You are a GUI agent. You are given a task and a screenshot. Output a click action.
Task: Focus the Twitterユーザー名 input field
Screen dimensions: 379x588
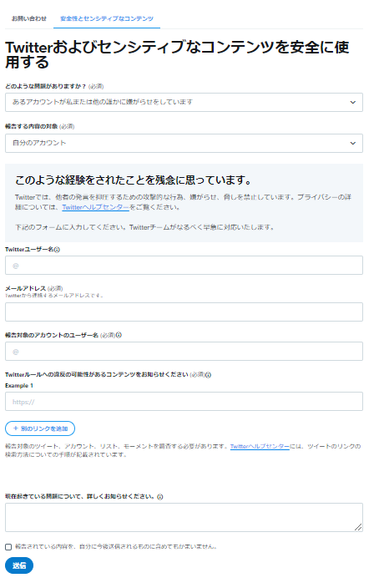[184, 265]
